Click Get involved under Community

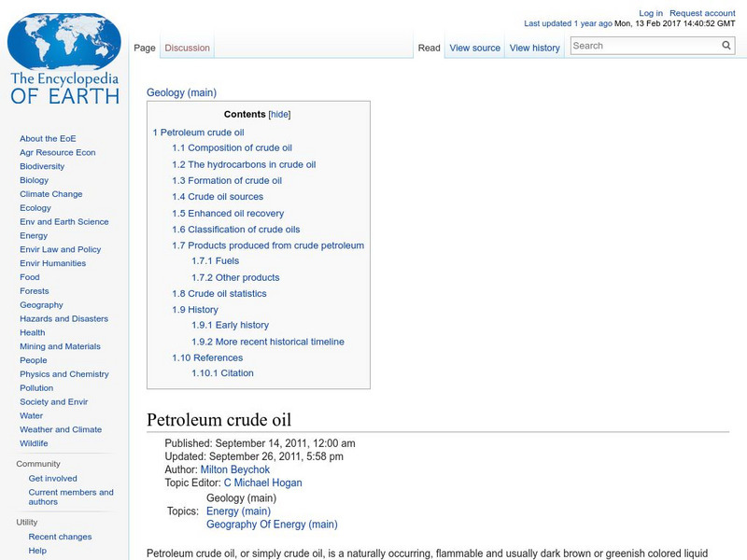54,478
